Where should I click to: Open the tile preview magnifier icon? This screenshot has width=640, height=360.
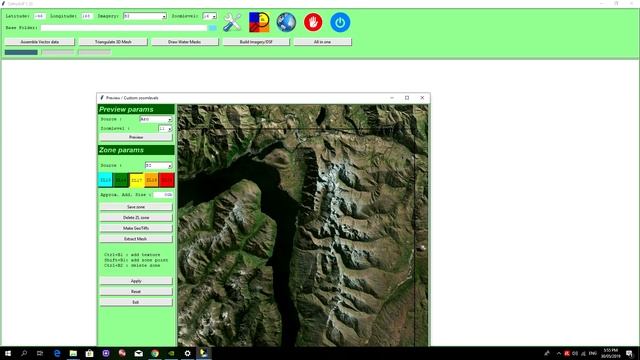(x=259, y=22)
